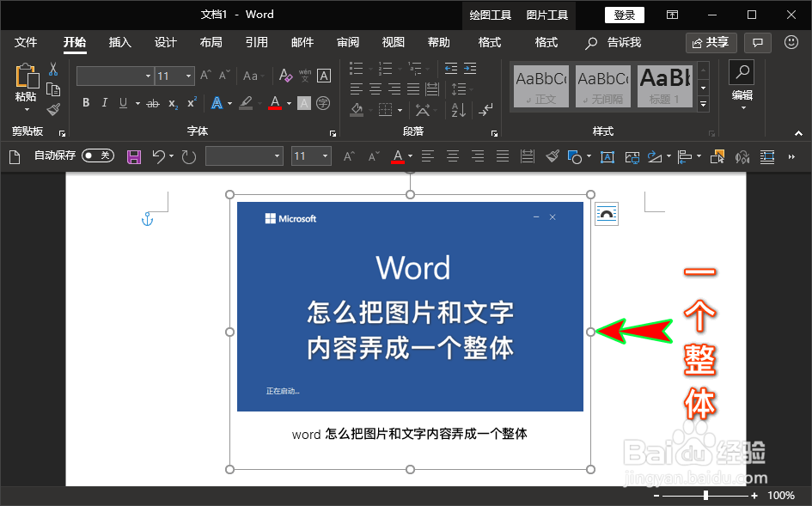Switch to the 插入 Insert tab
The height and width of the screenshot is (506, 812).
tap(120, 42)
